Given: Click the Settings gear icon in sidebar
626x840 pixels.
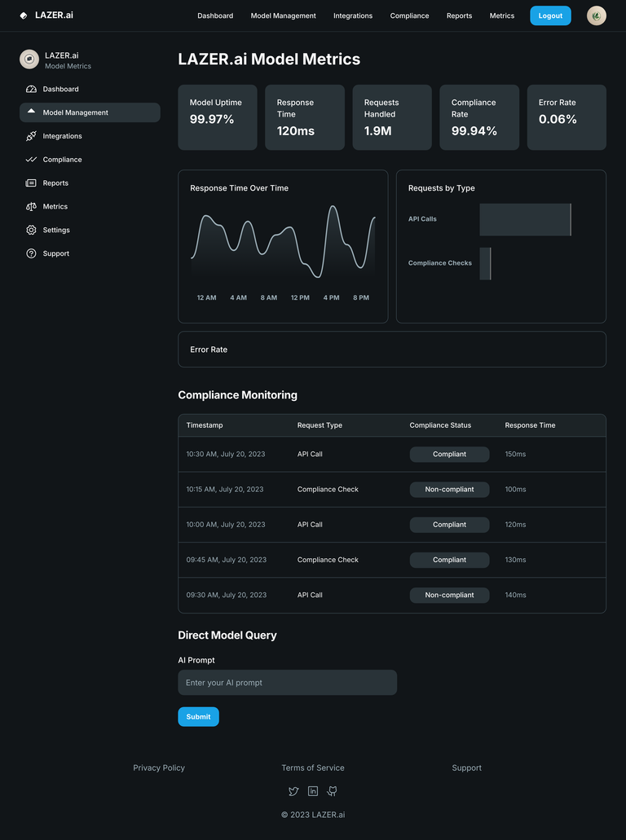Looking at the screenshot, I should point(31,230).
